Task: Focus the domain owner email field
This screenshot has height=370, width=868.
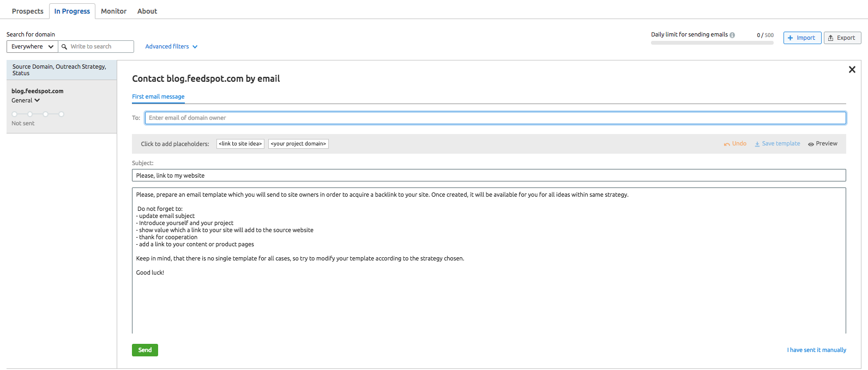Action: point(495,118)
